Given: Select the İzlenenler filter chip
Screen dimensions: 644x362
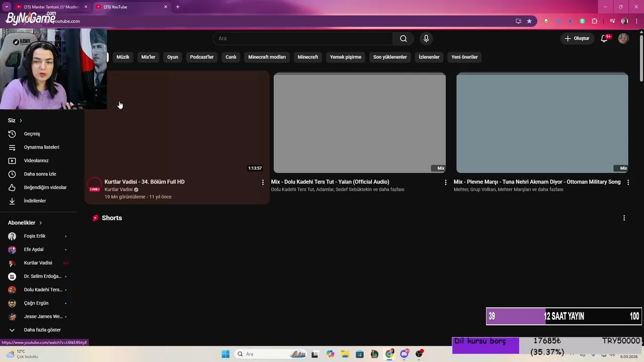Looking at the screenshot, I should (429, 57).
